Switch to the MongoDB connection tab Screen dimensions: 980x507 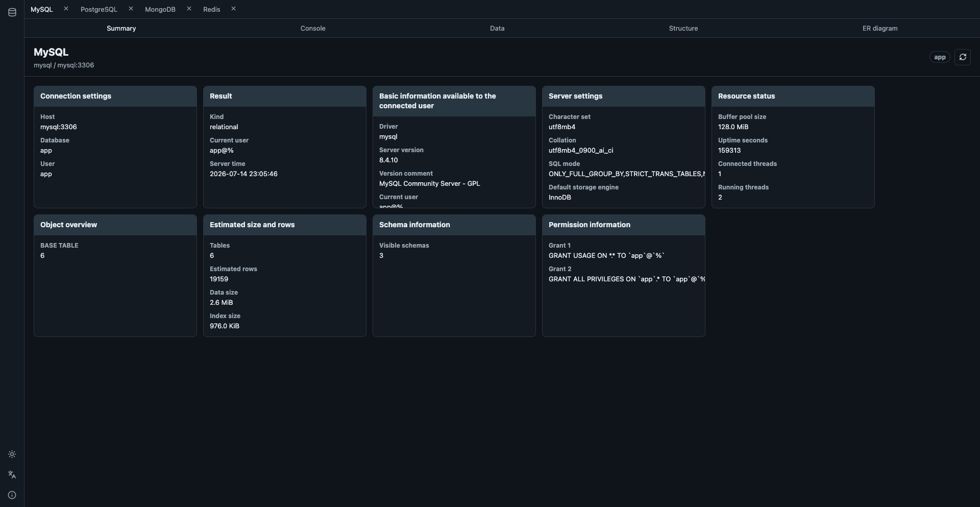(160, 9)
